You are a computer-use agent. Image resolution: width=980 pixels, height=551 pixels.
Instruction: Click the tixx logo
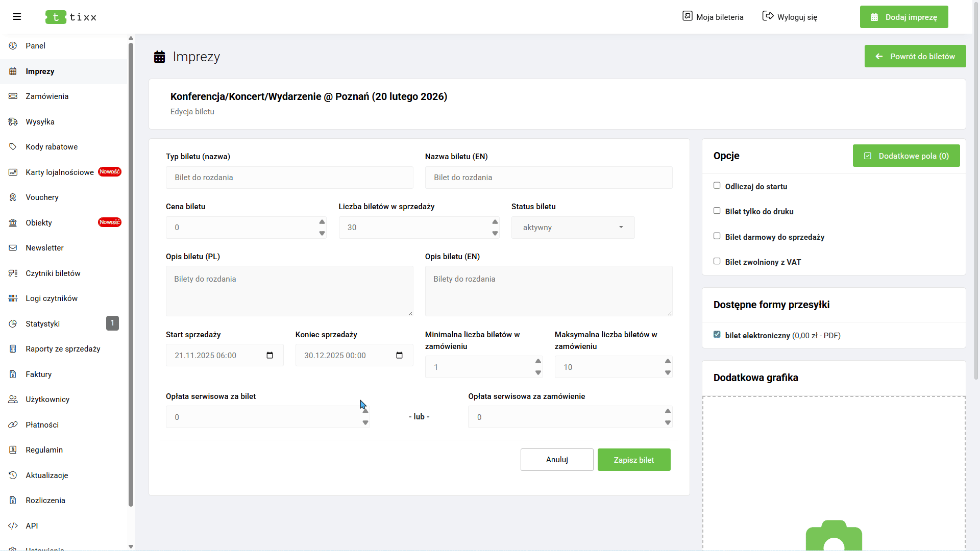click(x=71, y=17)
